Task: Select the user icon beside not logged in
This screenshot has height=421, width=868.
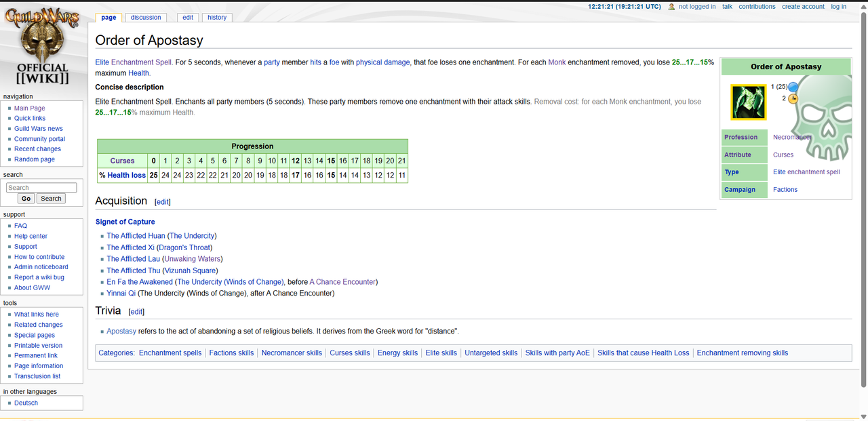Action: (671, 7)
